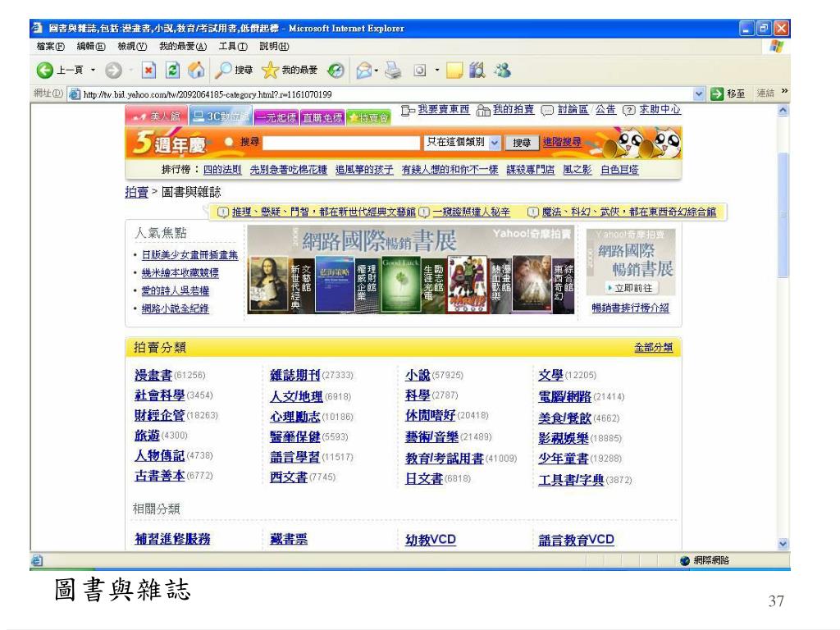Open the Back button history dropdown arrow

(x=93, y=71)
